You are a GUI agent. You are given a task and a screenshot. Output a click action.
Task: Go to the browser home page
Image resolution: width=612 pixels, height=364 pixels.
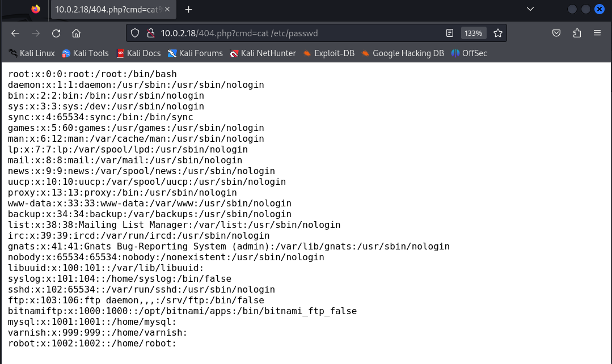pos(76,33)
